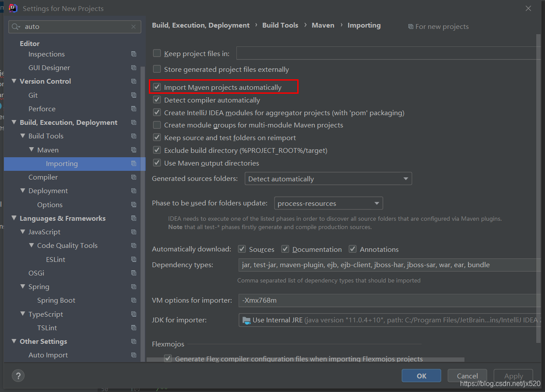Click the IntelliJ IDEA logo in the title bar
Image resolution: width=545 pixels, height=392 pixels.
pyautogui.click(x=13, y=8)
